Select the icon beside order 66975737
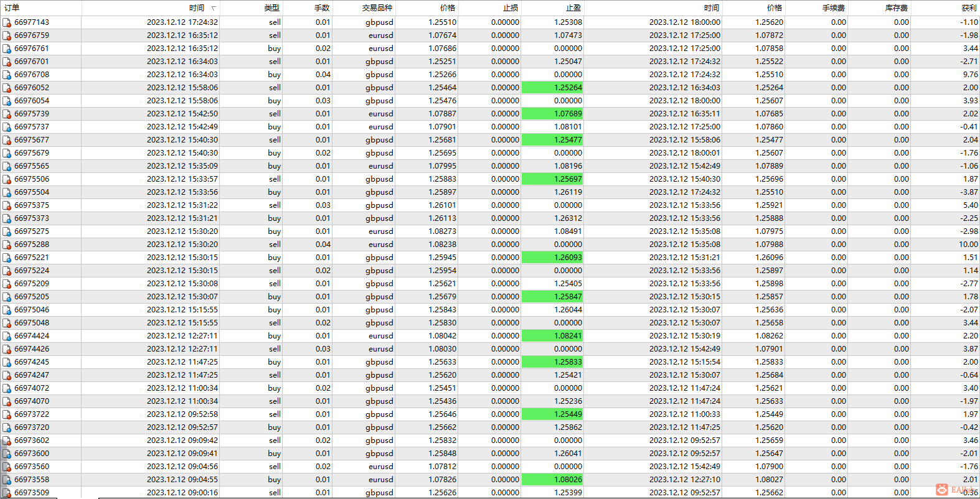Viewport: 980px width, 499px height. coord(7,127)
